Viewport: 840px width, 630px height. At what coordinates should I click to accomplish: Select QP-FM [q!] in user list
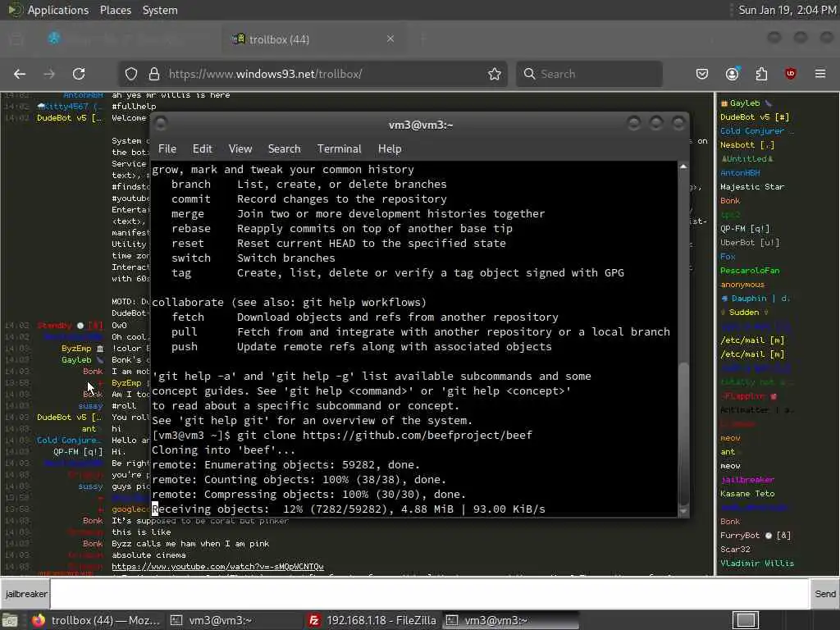[x=745, y=228]
